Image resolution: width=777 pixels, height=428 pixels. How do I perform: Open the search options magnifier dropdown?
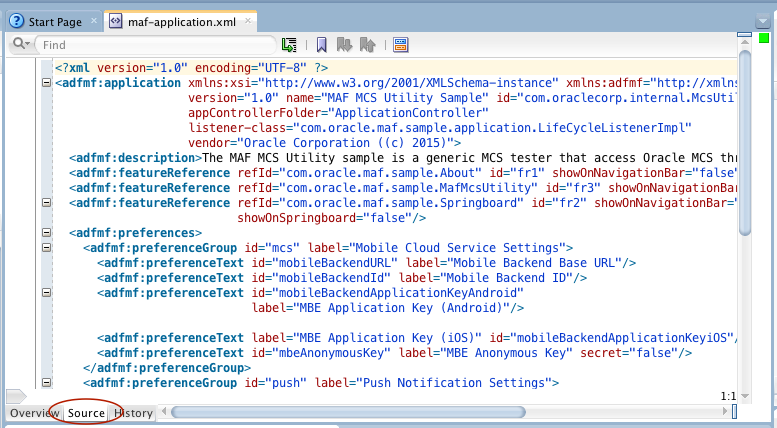click(21, 44)
